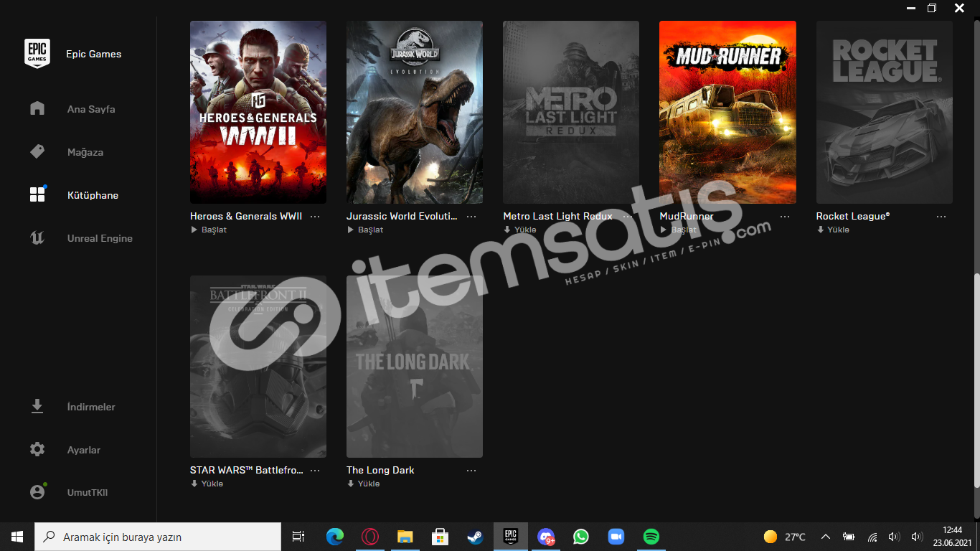Go to Ana Sayfa menu item
The image size is (980, 551).
point(91,109)
